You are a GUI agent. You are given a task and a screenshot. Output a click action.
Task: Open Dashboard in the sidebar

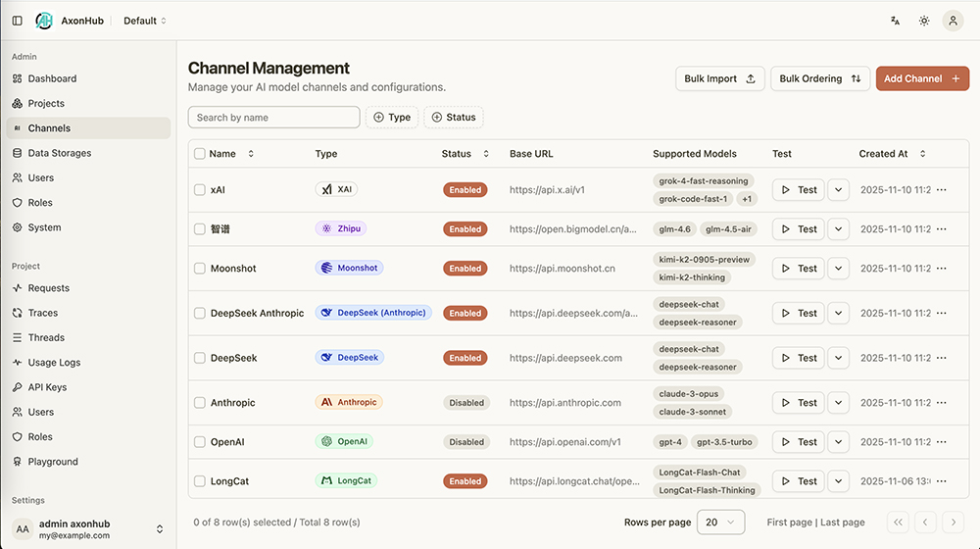[x=52, y=78]
